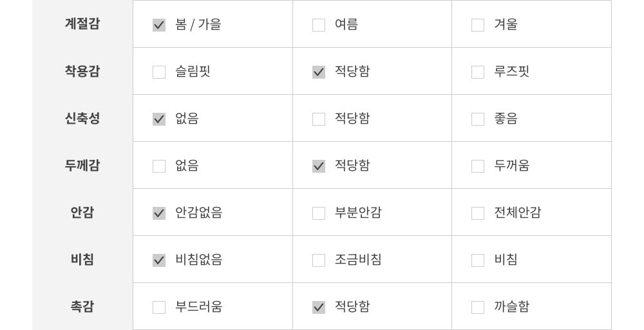Uncheck the 봄 / 가을 season checkbox
The height and width of the screenshot is (330, 644).
pos(159,25)
